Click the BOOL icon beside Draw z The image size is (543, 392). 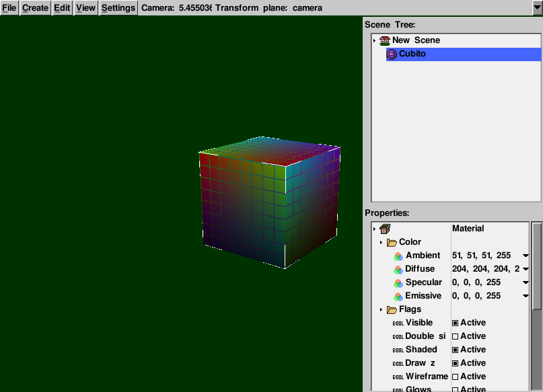[398, 364]
